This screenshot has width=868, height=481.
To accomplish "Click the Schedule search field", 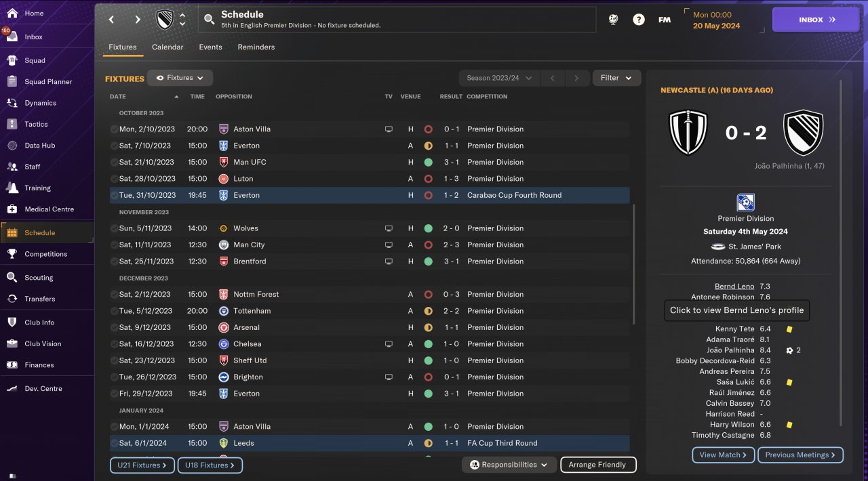I will coord(397,20).
